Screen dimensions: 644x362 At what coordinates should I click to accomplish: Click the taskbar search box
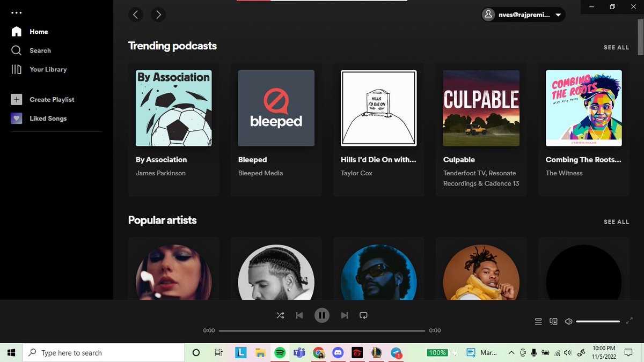(103, 353)
